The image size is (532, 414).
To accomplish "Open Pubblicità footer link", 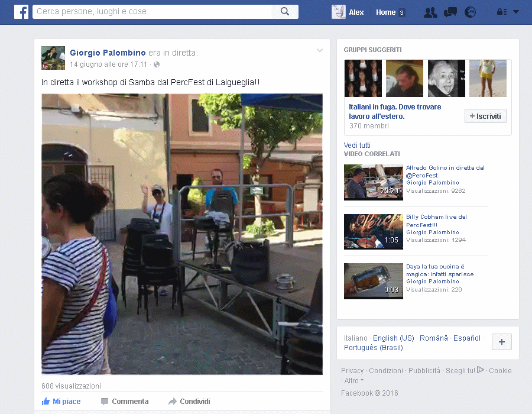I will [x=424, y=371].
